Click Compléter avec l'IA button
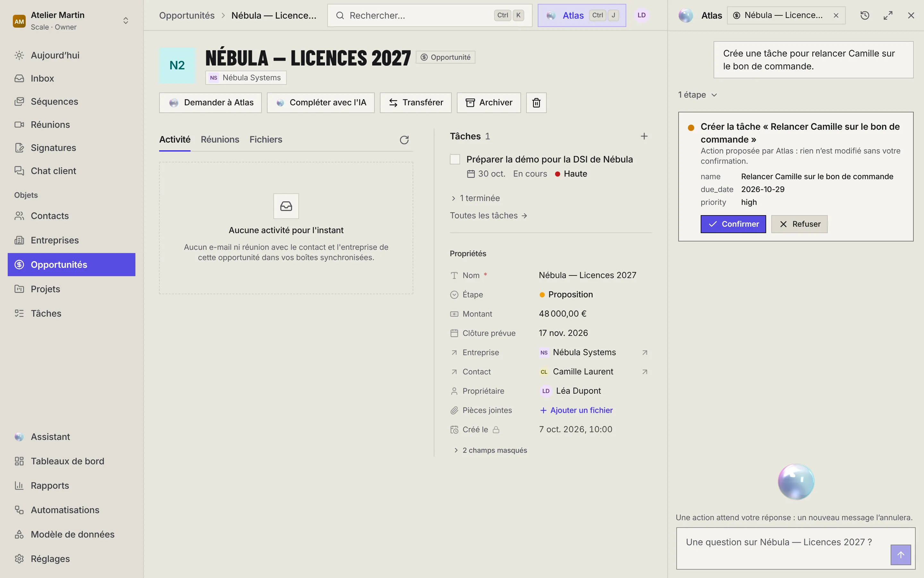924x578 pixels. pyautogui.click(x=320, y=102)
